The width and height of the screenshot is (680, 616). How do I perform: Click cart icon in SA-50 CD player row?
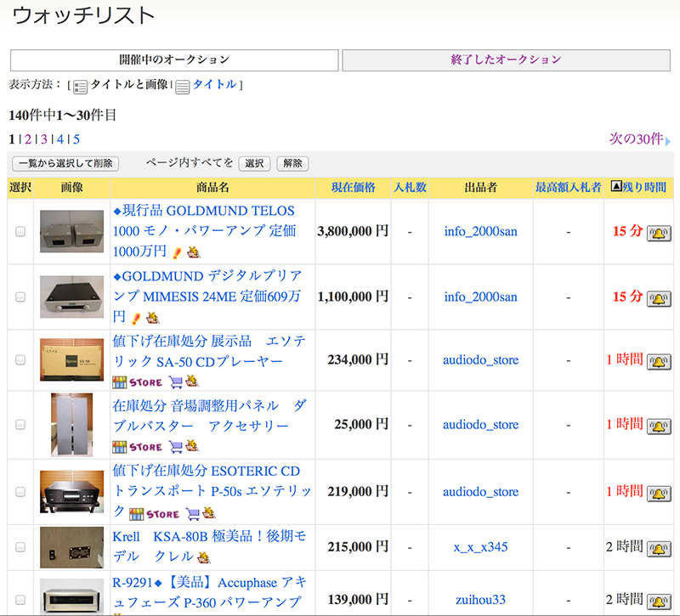(176, 381)
